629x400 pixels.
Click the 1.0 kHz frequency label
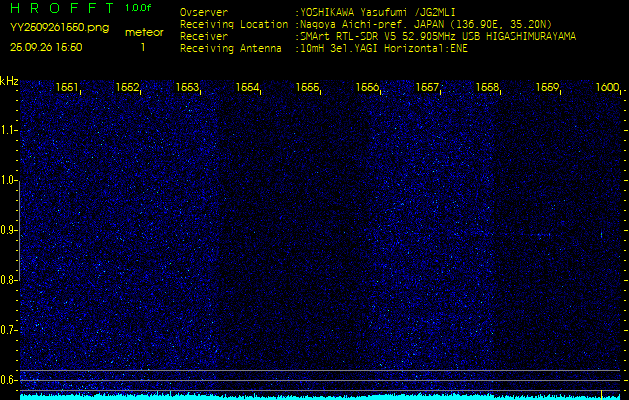coord(8,181)
